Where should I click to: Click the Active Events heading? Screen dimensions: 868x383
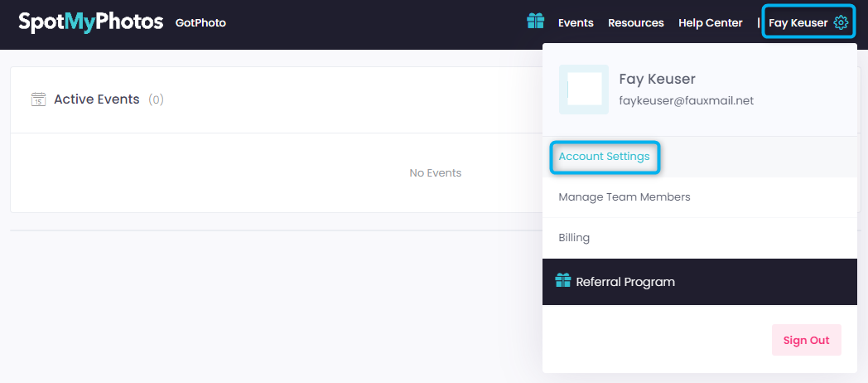[97, 99]
